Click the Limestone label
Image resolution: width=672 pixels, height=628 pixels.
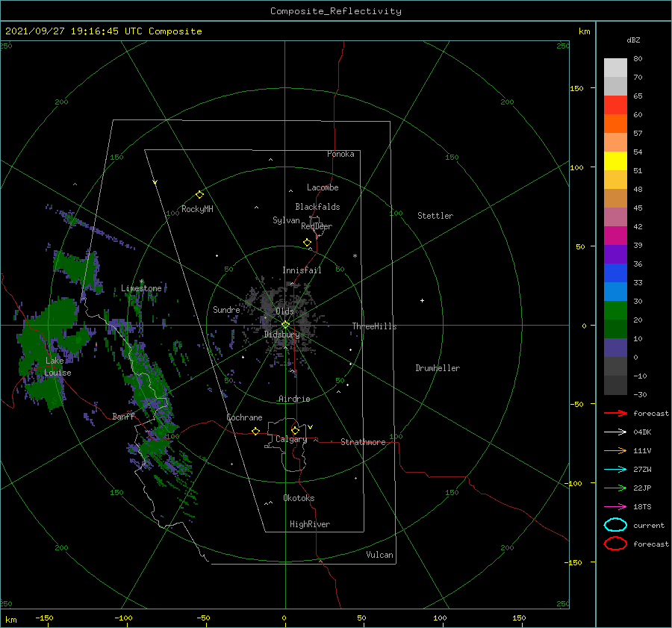point(141,288)
